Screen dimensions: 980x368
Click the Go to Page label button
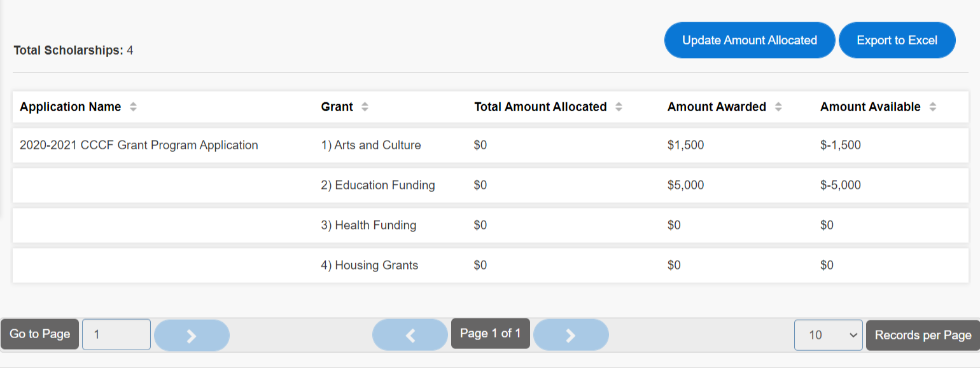coord(40,334)
